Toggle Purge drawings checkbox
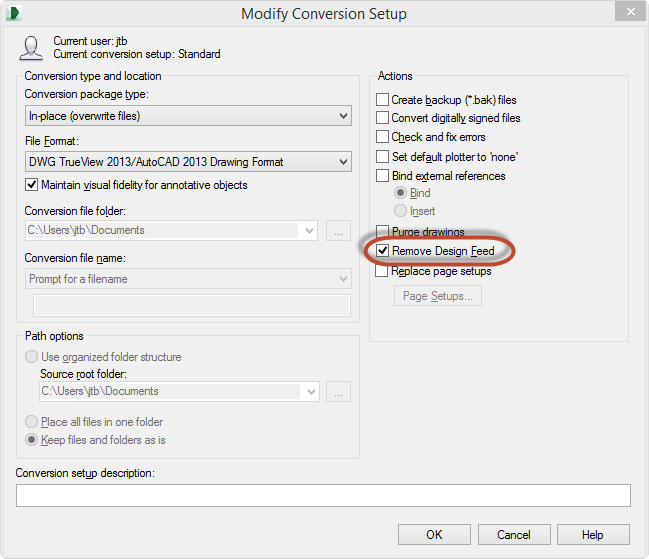 point(382,231)
